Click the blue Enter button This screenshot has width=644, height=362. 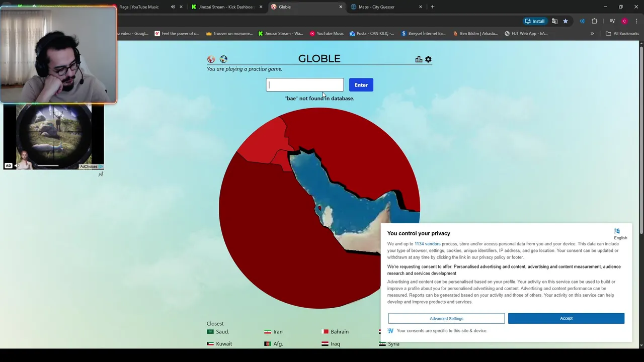(x=361, y=85)
